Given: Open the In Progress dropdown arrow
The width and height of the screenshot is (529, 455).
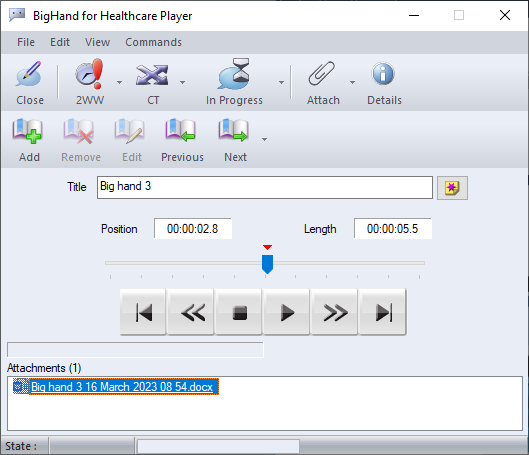Looking at the screenshot, I should 281,82.
